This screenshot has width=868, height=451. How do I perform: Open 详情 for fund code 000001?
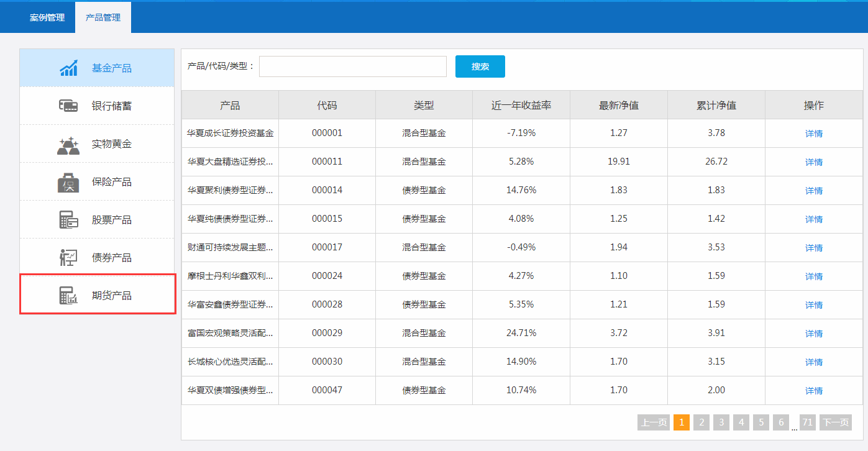click(x=813, y=134)
